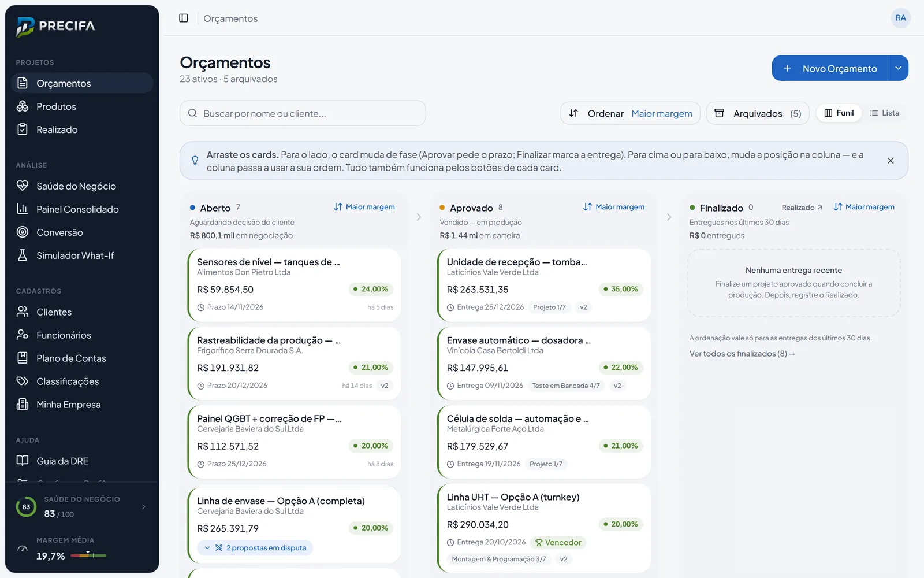Click the Vencedor trophy badge
The width and height of the screenshot is (924, 578).
click(x=558, y=543)
